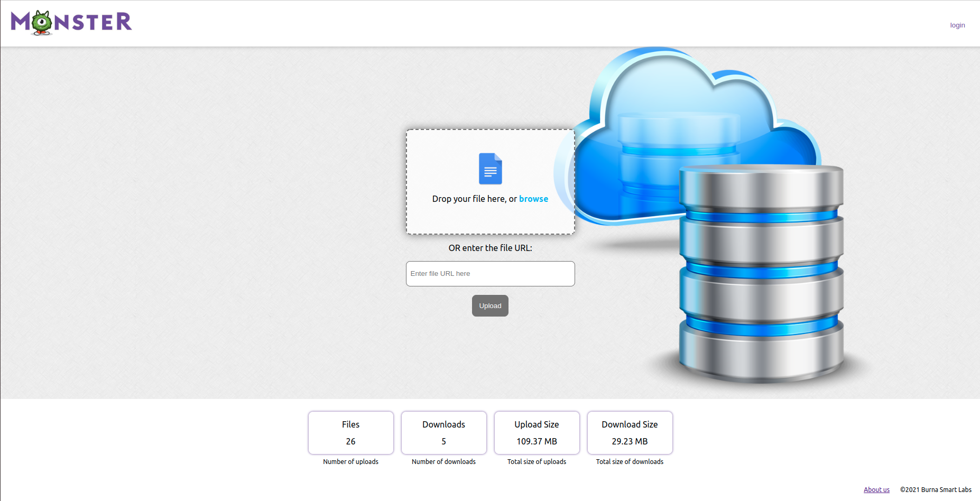Click the Monster logo
Screen dimensions: 980x501
tap(71, 23)
